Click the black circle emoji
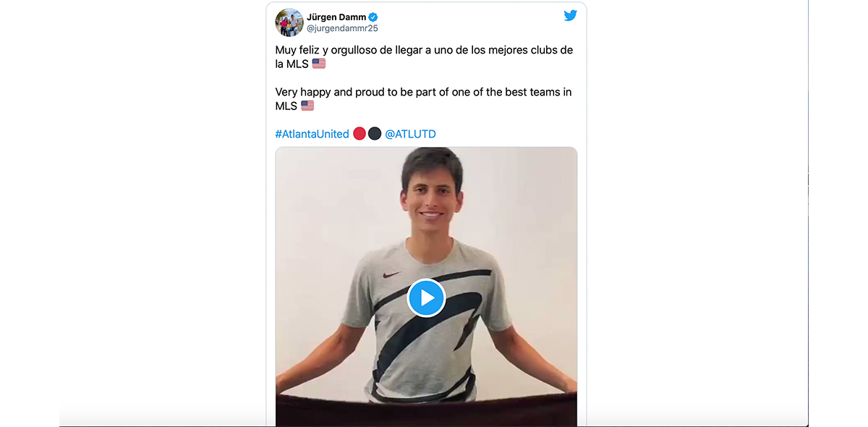 click(375, 134)
